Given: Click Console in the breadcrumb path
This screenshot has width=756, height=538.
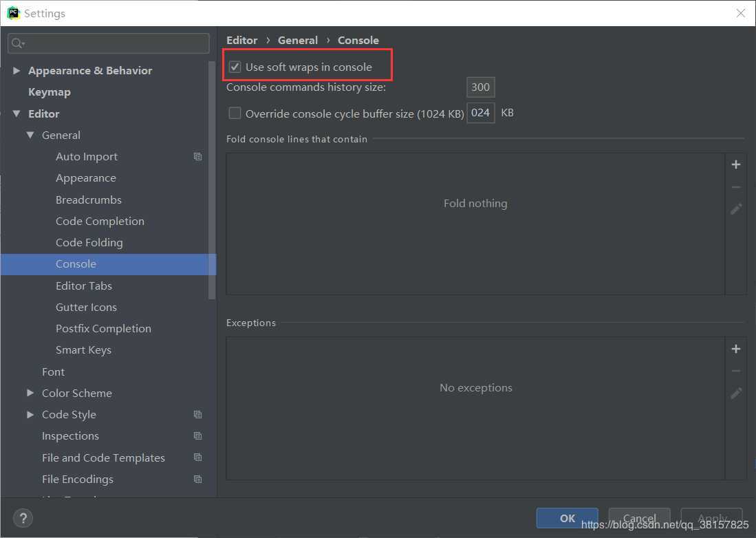Looking at the screenshot, I should click(358, 41).
